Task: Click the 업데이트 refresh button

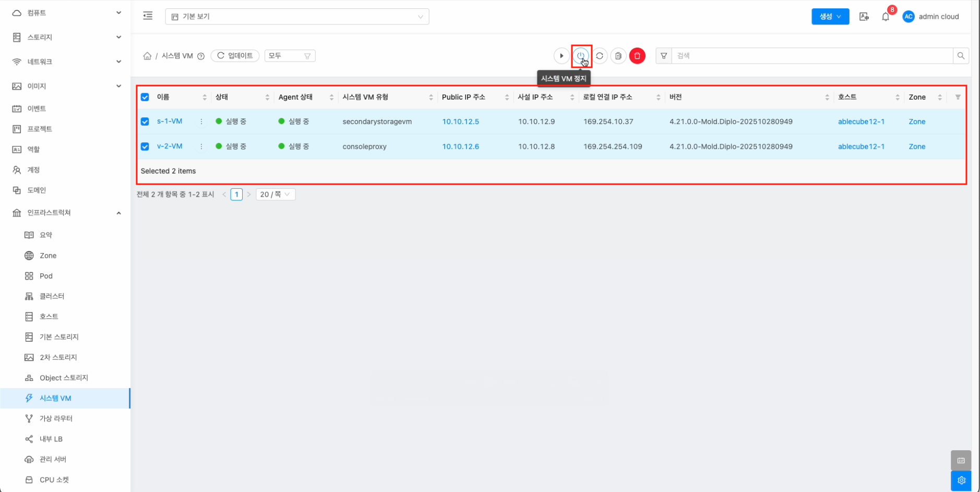Action: (x=235, y=56)
